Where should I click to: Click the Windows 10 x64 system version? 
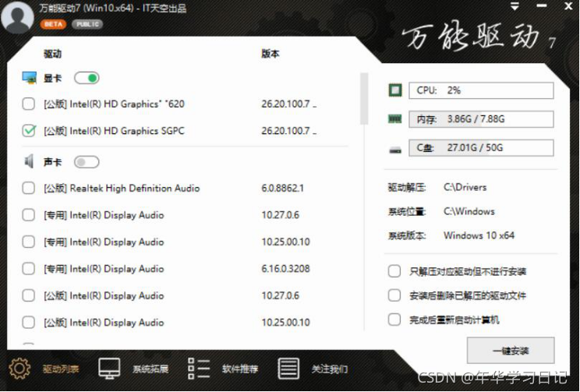coord(479,235)
